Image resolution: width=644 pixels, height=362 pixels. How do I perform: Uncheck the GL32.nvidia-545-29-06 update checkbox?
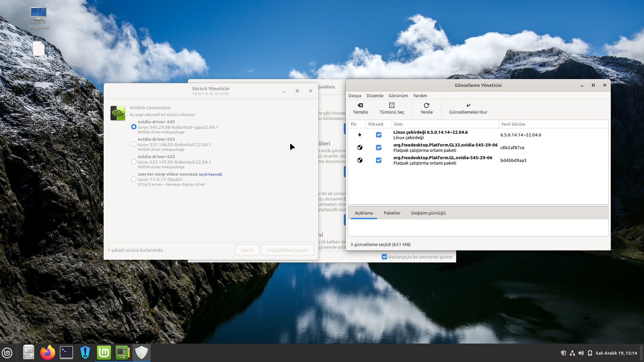pyautogui.click(x=379, y=147)
